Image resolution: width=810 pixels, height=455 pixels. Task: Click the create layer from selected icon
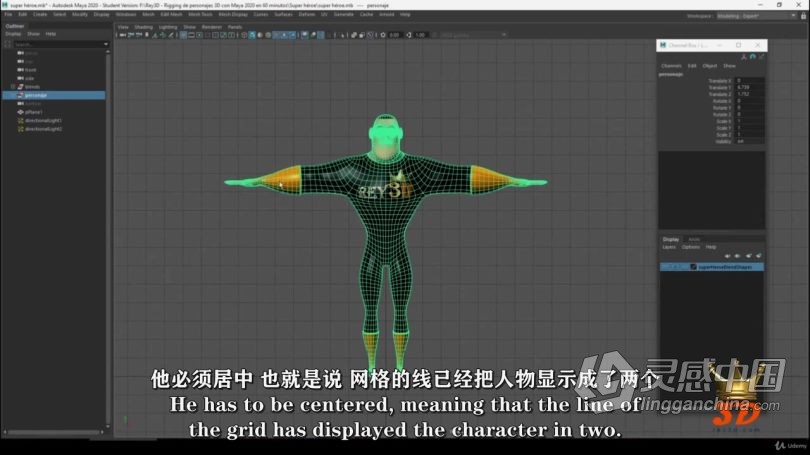pyautogui.click(x=759, y=256)
